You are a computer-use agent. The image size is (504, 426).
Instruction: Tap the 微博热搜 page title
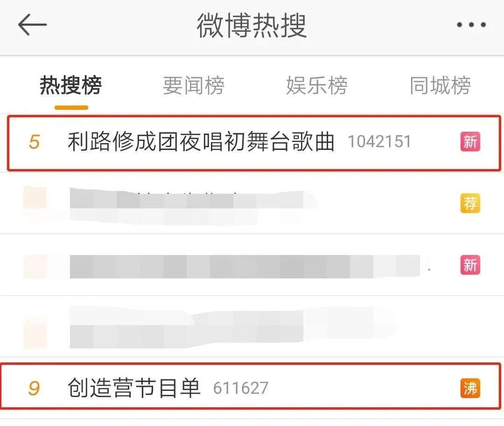click(252, 25)
